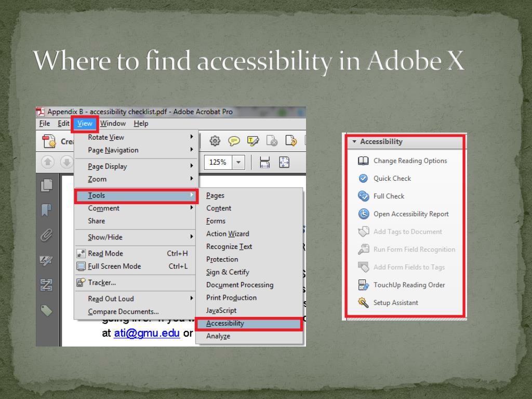Click the 125% zoom input field

click(218, 162)
